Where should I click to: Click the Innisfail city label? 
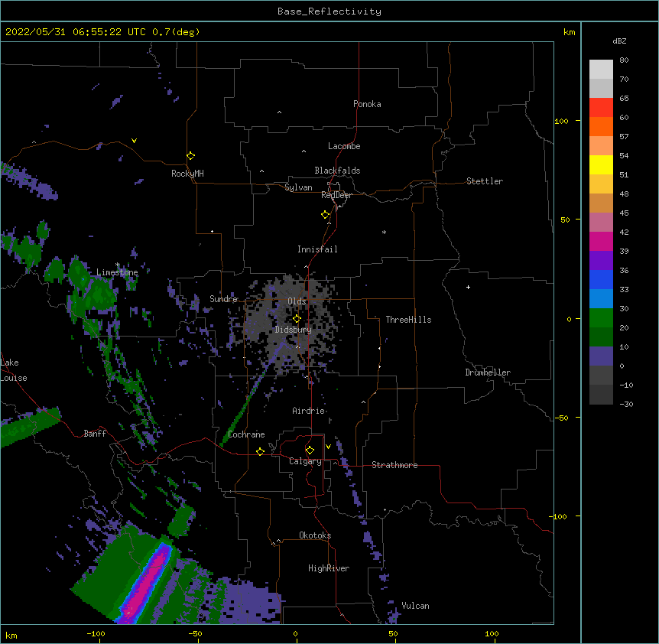(317, 249)
